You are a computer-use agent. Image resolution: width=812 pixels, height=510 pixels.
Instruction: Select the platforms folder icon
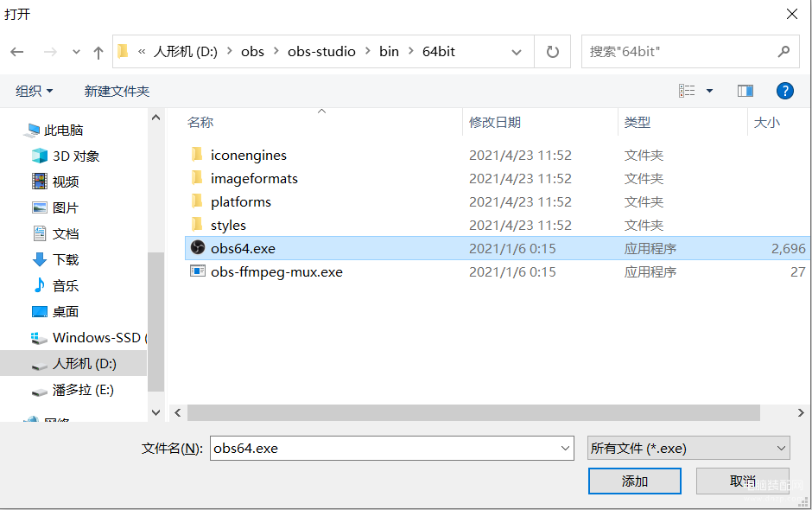click(197, 201)
